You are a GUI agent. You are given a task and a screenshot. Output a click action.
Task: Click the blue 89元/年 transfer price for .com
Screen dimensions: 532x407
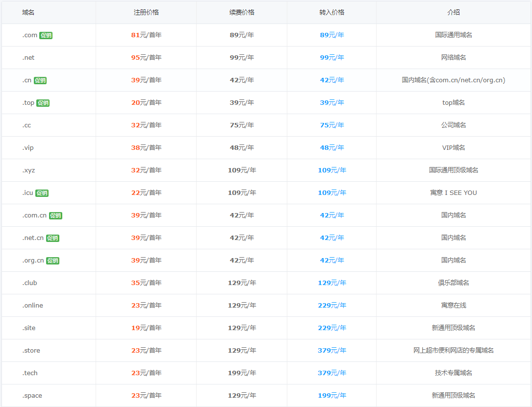point(332,35)
